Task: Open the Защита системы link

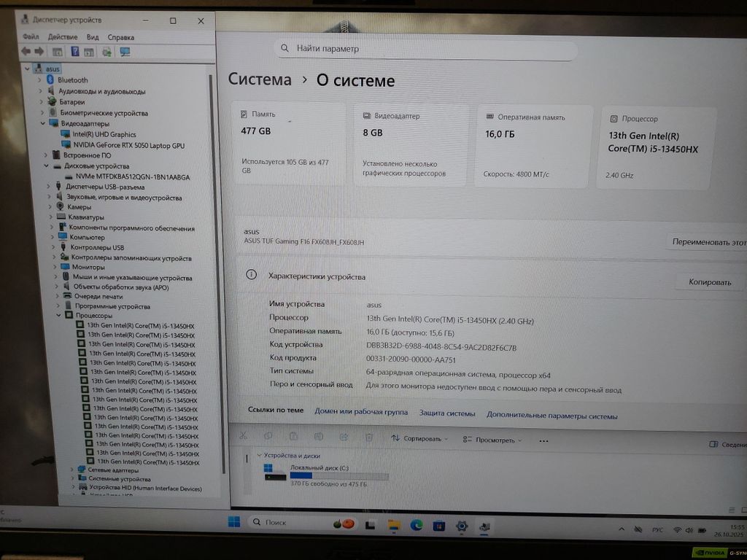Action: click(x=446, y=414)
